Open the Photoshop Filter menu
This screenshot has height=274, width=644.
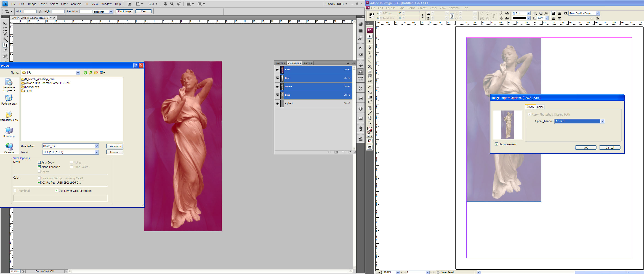click(x=64, y=4)
